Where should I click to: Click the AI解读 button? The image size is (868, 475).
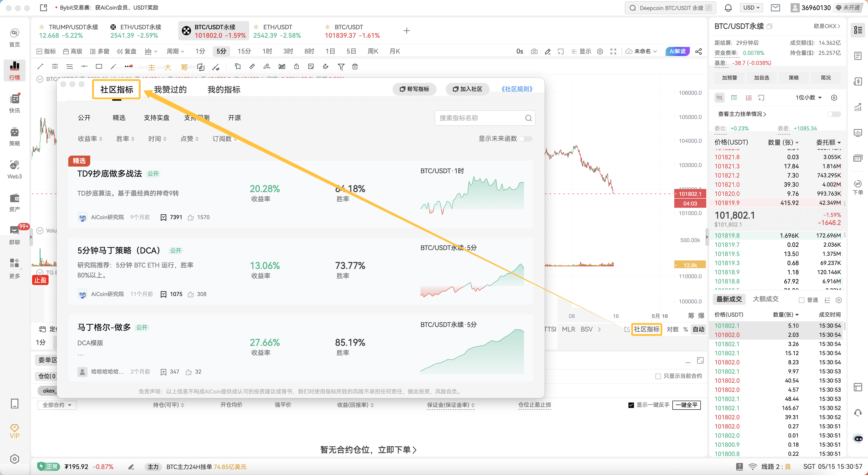pyautogui.click(x=678, y=51)
